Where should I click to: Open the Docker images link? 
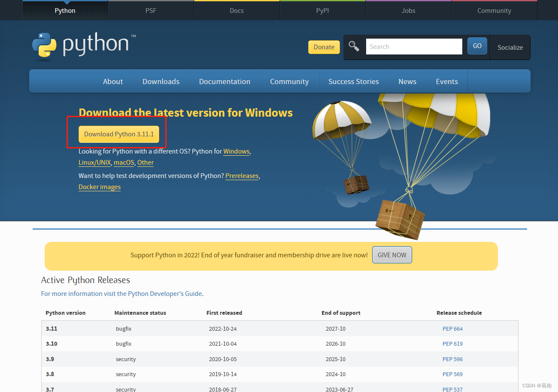100,187
